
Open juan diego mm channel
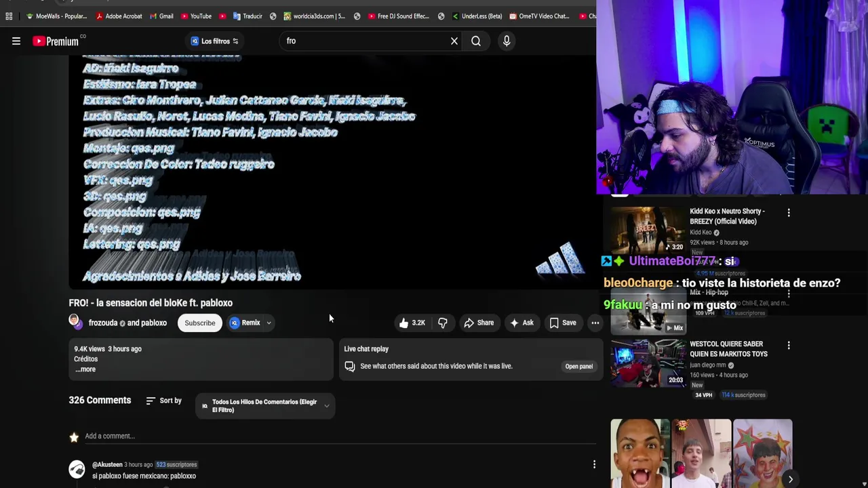pos(709,365)
